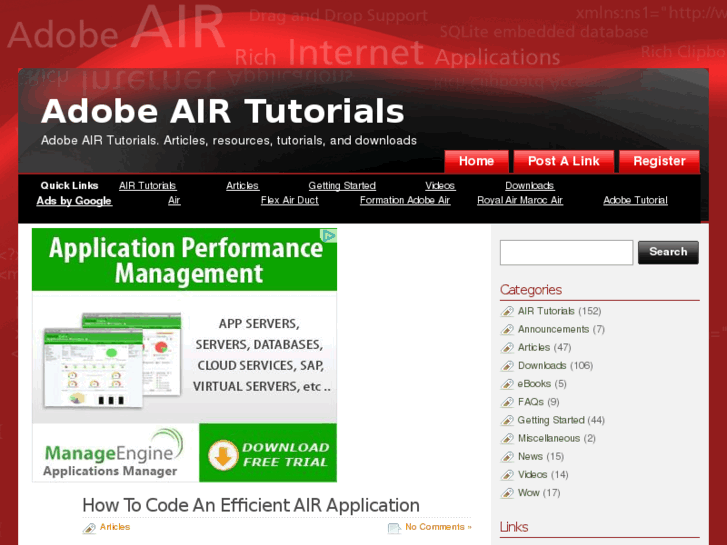Click the Application Performance Management ad heading

point(185,260)
